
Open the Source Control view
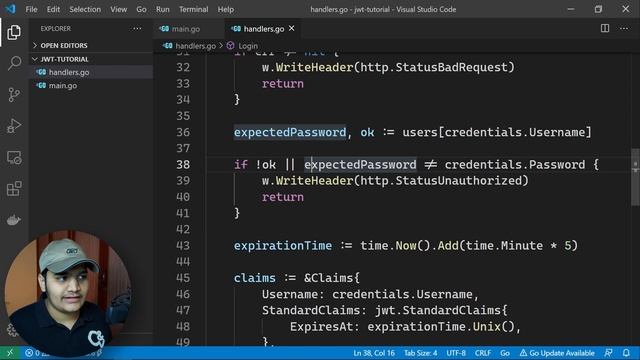[14, 95]
